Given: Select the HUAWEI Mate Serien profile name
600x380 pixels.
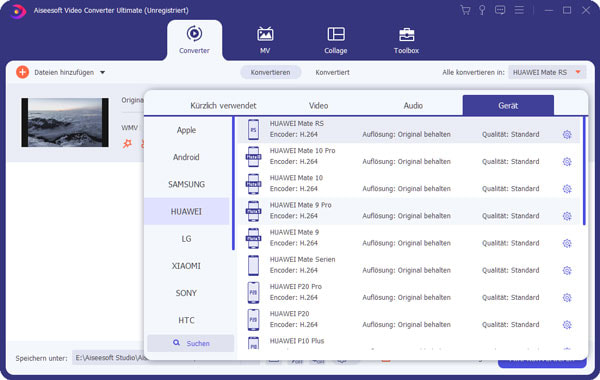Looking at the screenshot, I should [x=302, y=259].
